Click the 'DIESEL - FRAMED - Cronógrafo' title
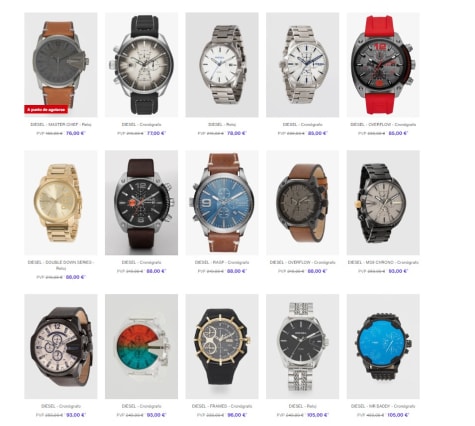 (222, 406)
